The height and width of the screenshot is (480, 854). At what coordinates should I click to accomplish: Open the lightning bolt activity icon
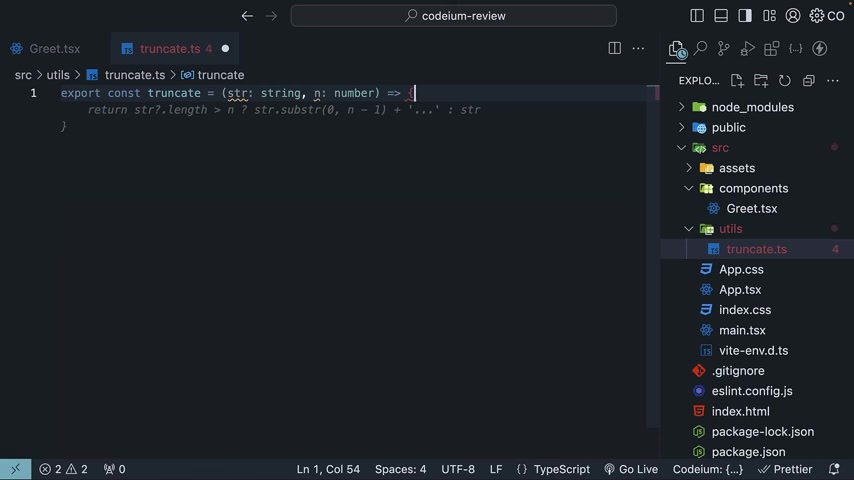click(819, 48)
